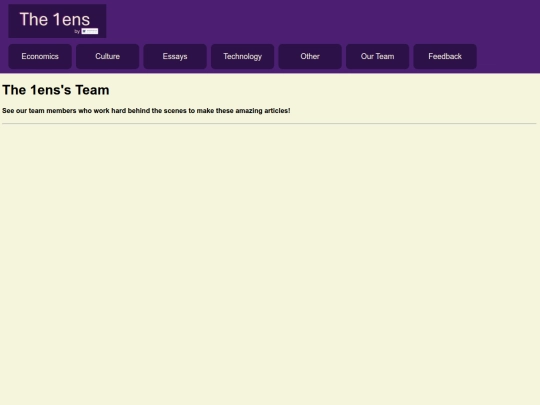
Task: Click the heading "The 1ens's Team"
Action: pyautogui.click(x=56, y=90)
